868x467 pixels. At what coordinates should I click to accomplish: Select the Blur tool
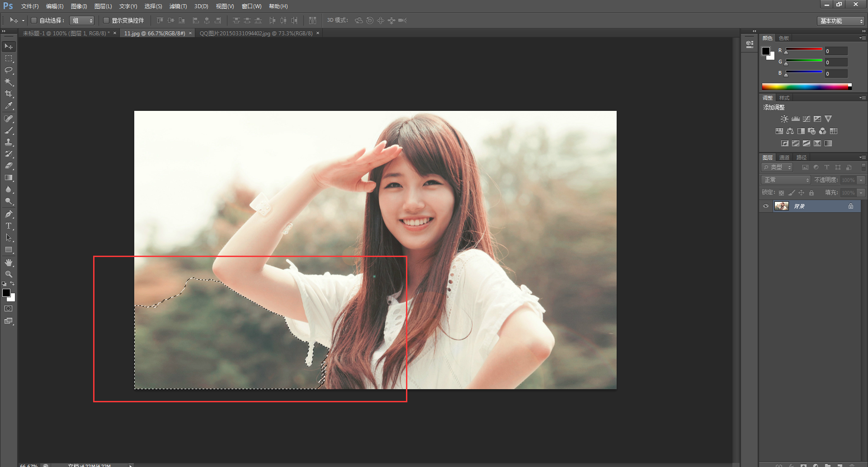coord(9,189)
